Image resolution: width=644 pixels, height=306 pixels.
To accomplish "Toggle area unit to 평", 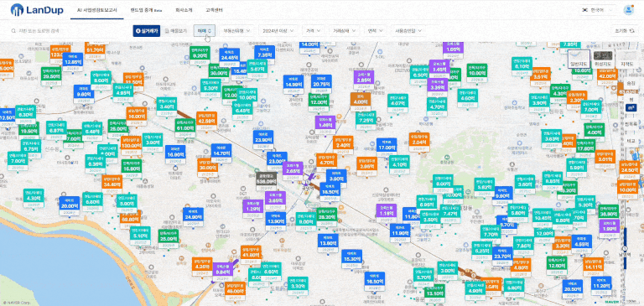I will (x=631, y=99).
